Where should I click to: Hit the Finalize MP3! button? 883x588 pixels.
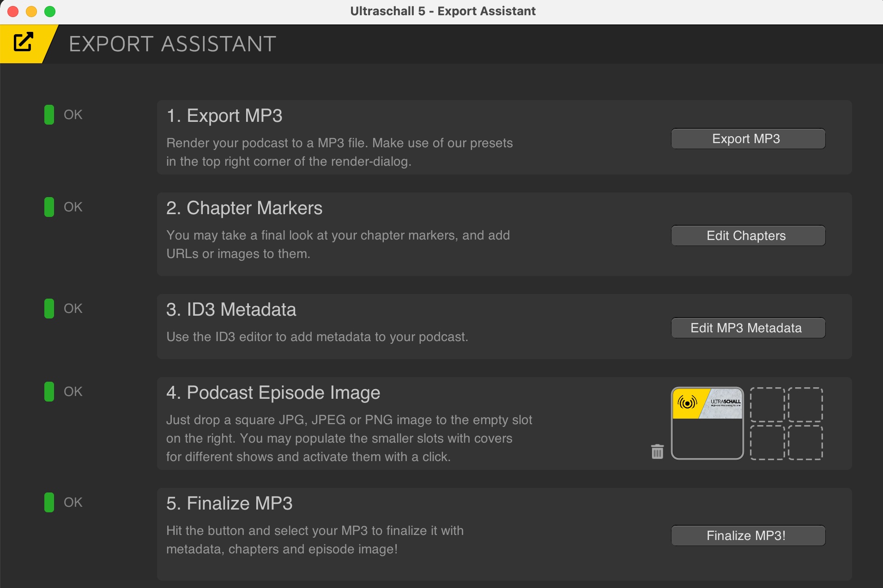tap(748, 535)
